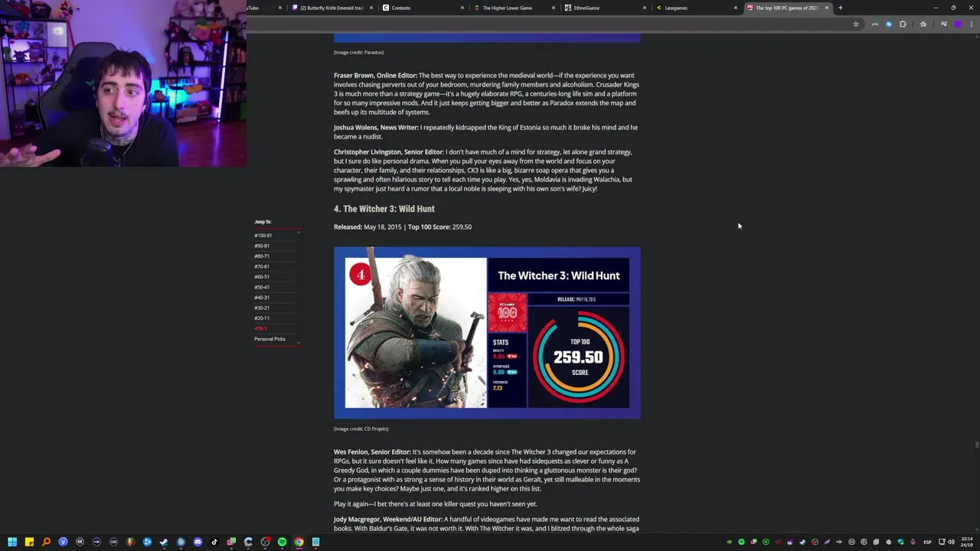Bookmark this page with the star icon
Viewport: 980px width, 551px height.
[x=856, y=24]
